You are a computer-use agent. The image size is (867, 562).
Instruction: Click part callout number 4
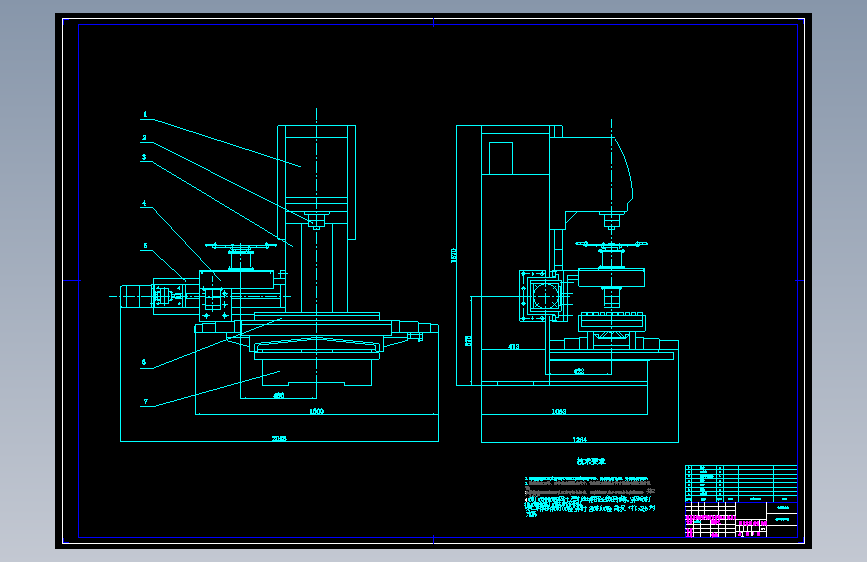pyautogui.click(x=144, y=203)
